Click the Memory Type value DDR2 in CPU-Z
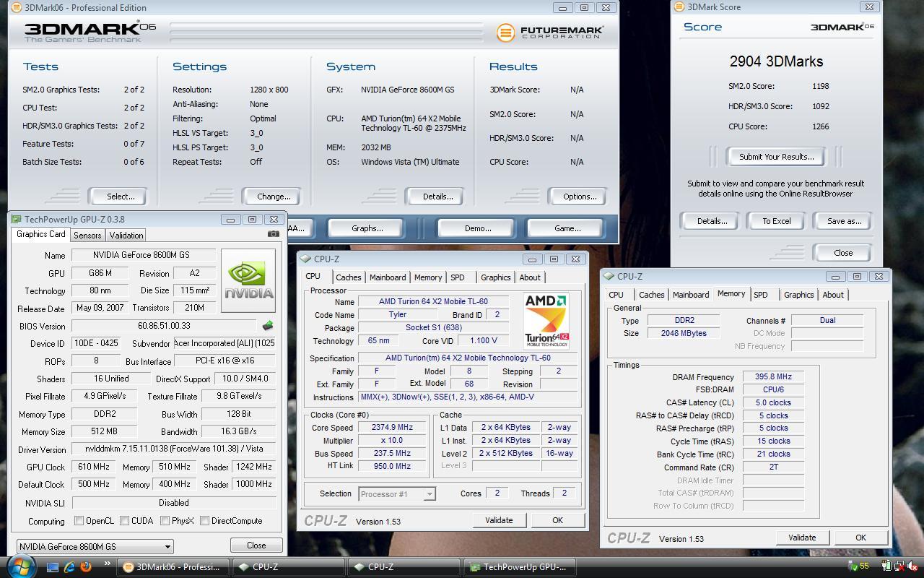 tap(684, 320)
